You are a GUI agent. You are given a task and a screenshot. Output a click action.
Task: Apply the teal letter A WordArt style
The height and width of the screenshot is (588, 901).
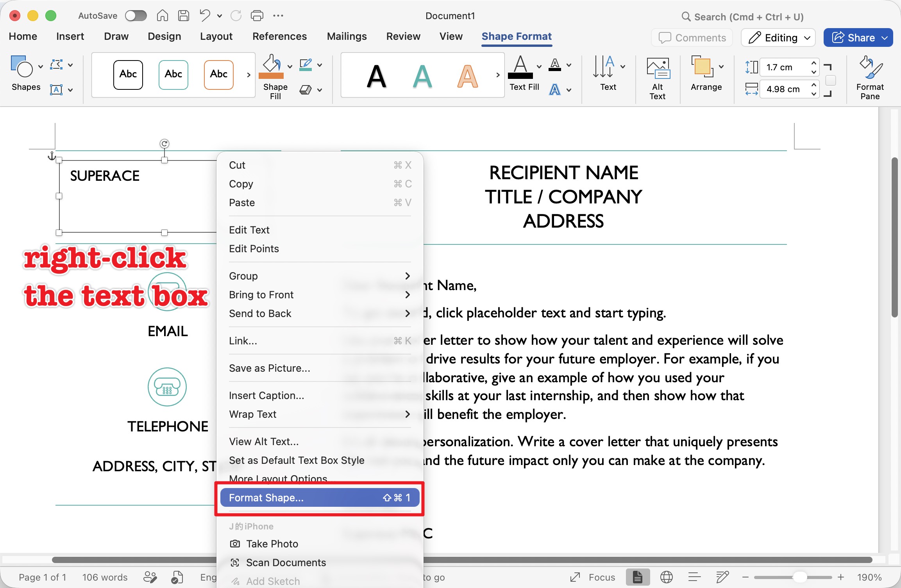tap(422, 76)
